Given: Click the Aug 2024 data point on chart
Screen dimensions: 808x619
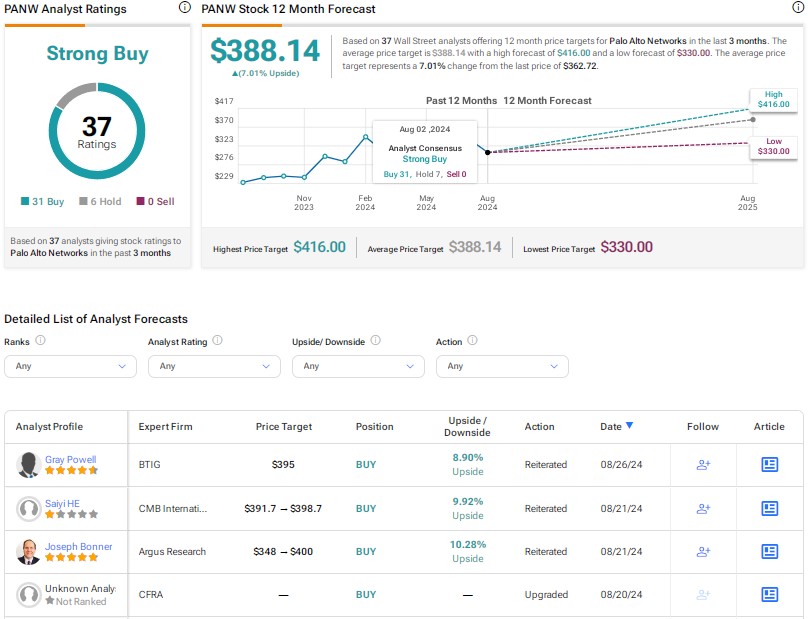Looking at the screenshot, I should click(x=487, y=152).
